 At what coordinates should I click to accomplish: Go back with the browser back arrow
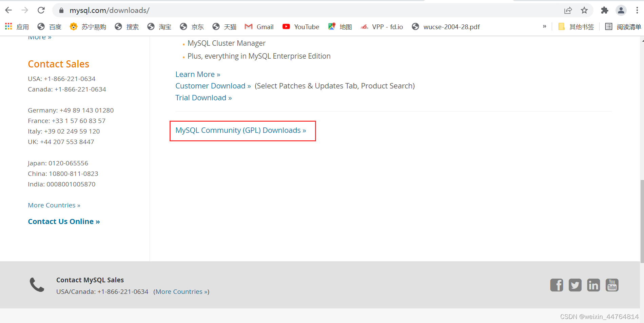(8, 10)
